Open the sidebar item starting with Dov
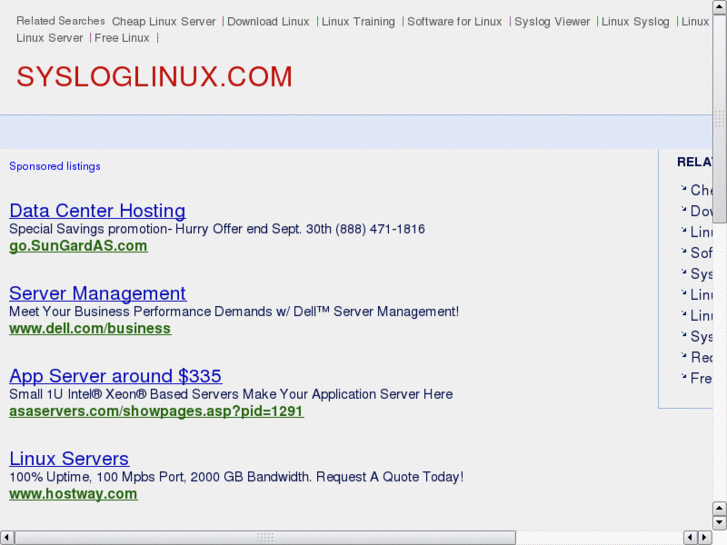Viewport: 727px width, 545px height. 701,211
